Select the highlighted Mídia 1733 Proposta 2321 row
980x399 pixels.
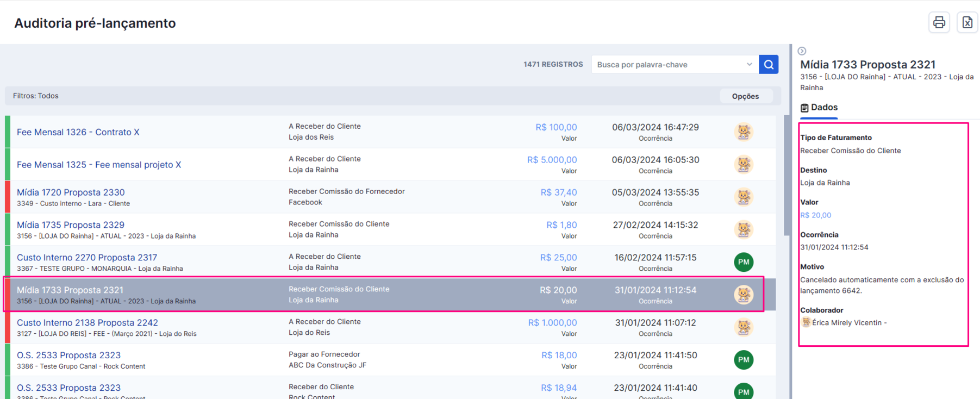click(x=384, y=294)
